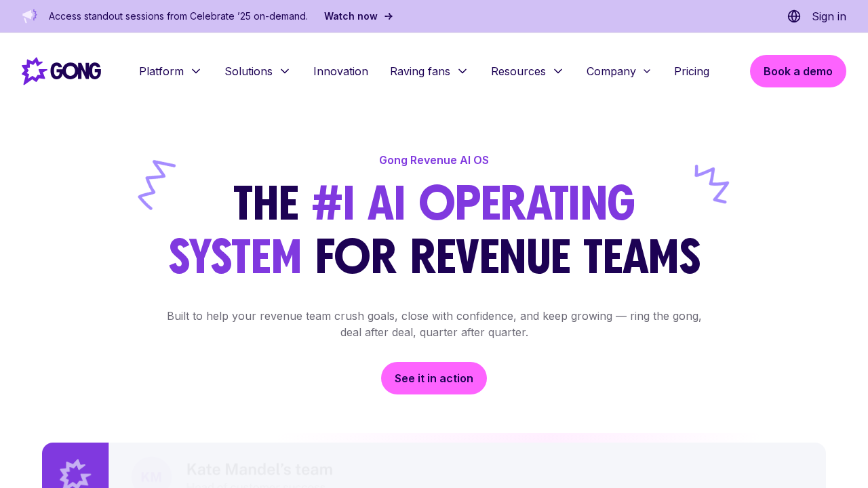Click the Gong logo in header

pyautogui.click(x=61, y=71)
